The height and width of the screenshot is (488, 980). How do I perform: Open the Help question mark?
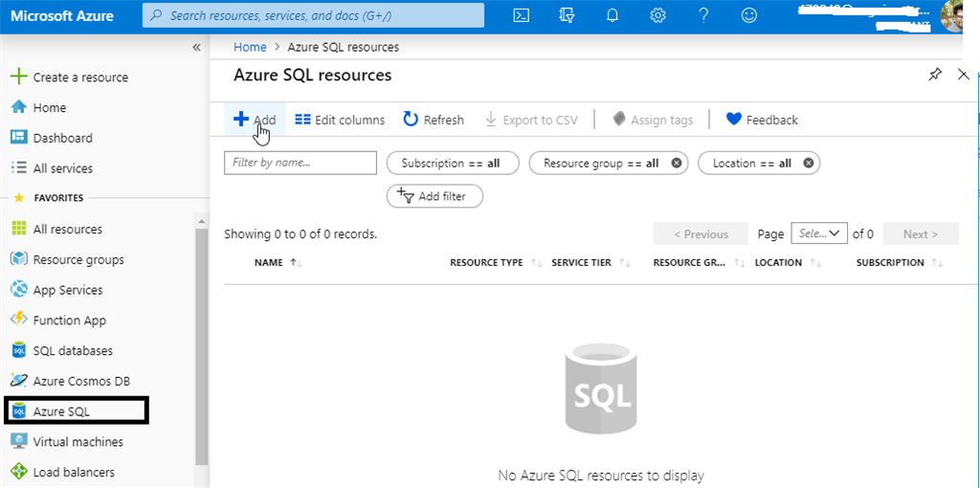pyautogui.click(x=703, y=15)
